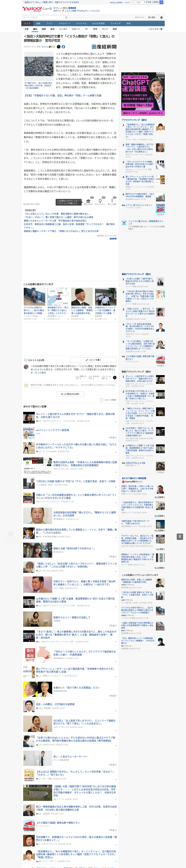Image resolution: width=186 pixels, height=868 pixels.
Task: Click the Yahoo! JAPAN news logo
Action: [37, 9]
